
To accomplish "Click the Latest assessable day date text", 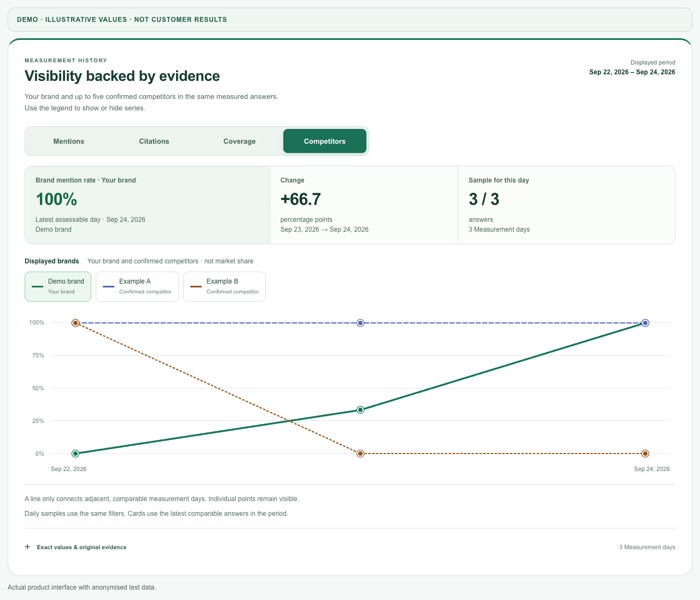I will tap(90, 220).
